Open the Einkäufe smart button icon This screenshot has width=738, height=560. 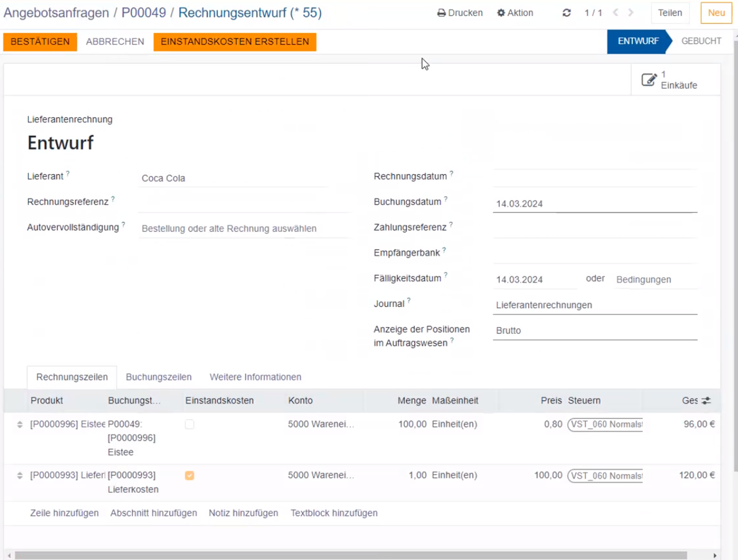click(649, 80)
